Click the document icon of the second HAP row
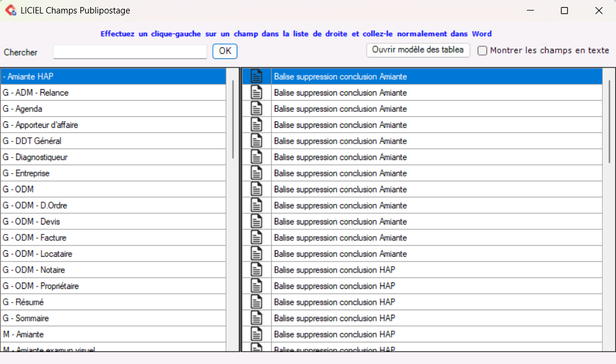 256,286
